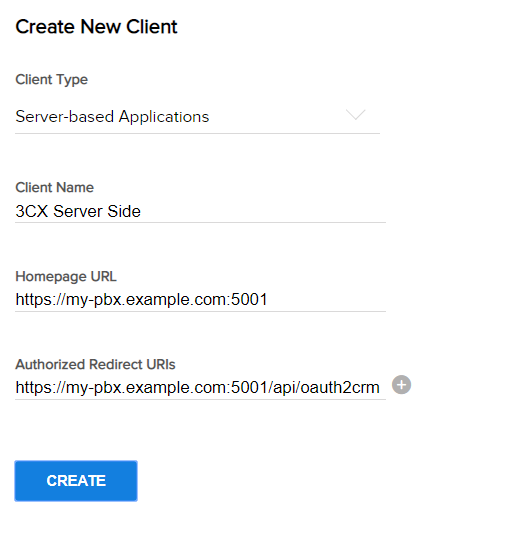Add another Authorized Redirect URI with plus icon

point(401,385)
